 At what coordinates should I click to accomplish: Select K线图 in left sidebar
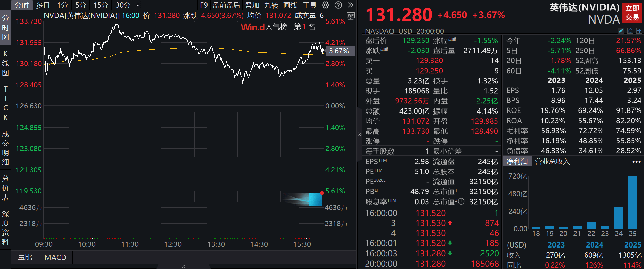[5, 63]
